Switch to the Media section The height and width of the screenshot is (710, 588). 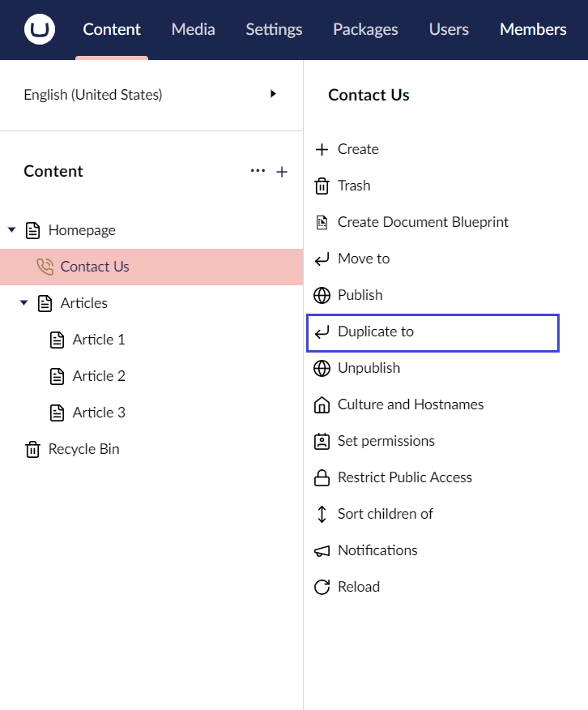(x=193, y=29)
